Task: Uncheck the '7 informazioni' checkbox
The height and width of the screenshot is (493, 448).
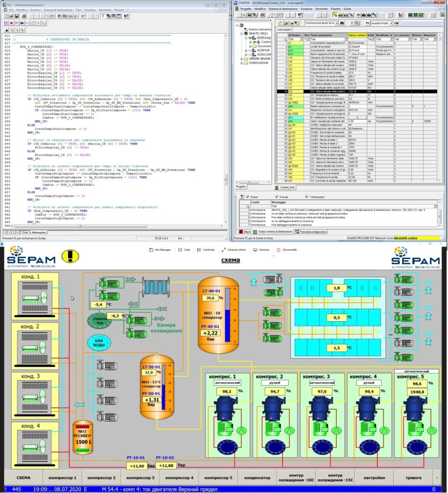Action: [x=307, y=197]
